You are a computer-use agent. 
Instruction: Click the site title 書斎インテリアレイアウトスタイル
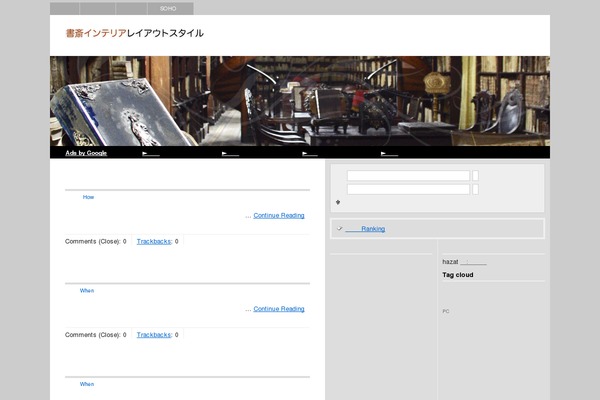tap(134, 33)
